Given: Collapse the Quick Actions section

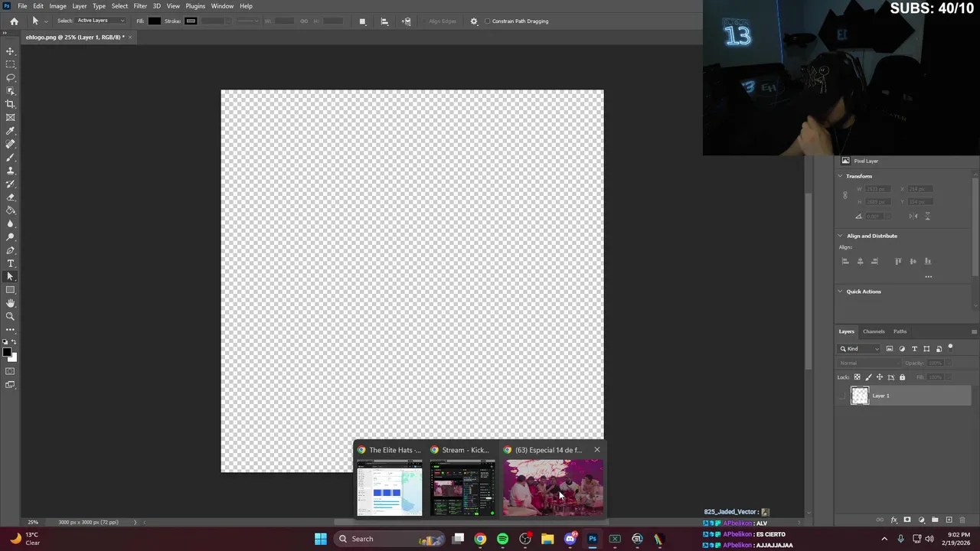Looking at the screenshot, I should click(840, 292).
